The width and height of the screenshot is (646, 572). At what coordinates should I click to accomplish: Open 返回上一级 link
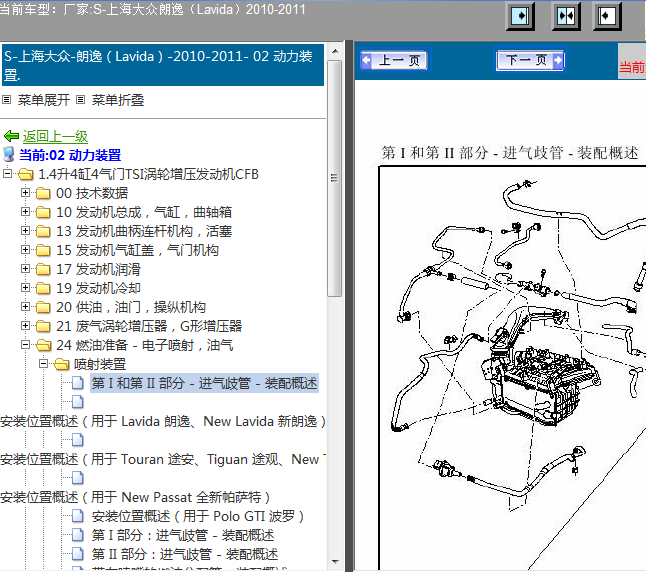point(55,136)
